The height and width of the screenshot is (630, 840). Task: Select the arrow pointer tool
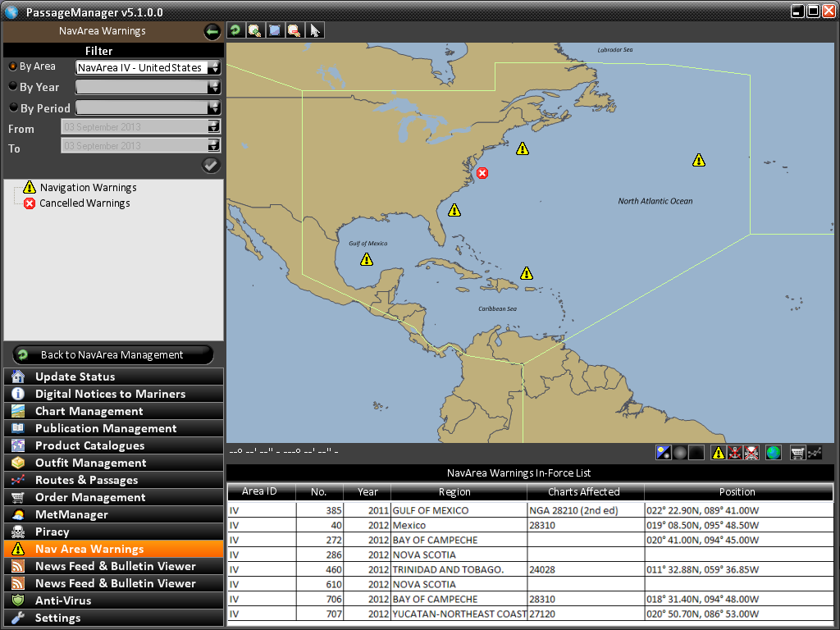tap(314, 30)
